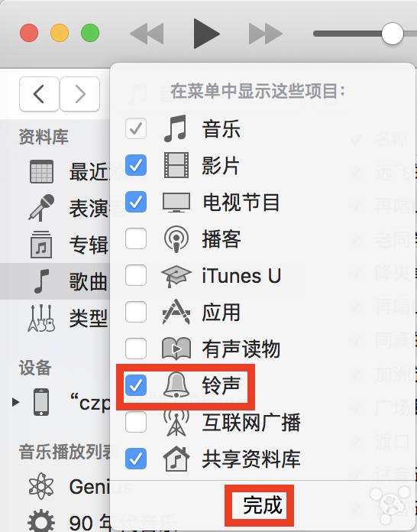Uncheck the 电视节目 checkbox
Viewport: 417px width, 532px height.
tap(136, 202)
